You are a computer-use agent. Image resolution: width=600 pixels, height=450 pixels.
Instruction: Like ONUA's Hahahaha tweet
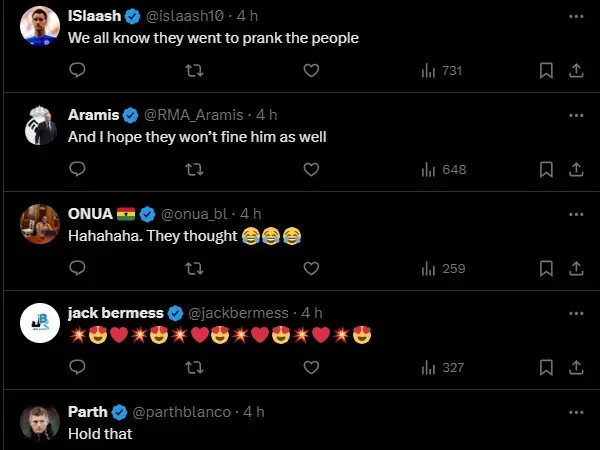[x=311, y=268]
